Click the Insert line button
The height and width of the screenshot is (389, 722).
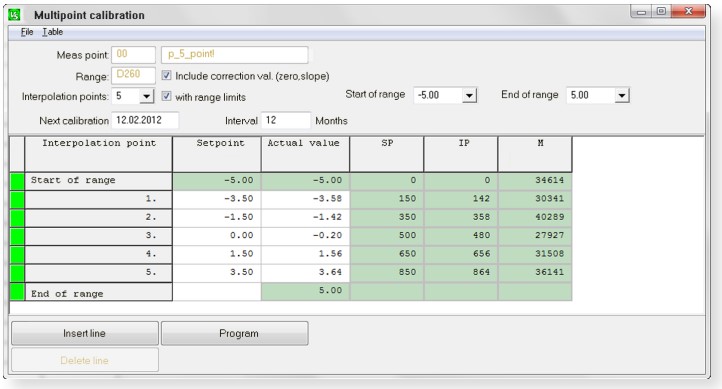[x=85, y=333]
